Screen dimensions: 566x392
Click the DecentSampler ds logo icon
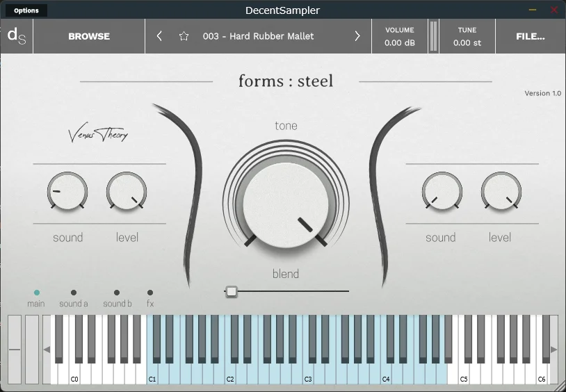(x=17, y=36)
